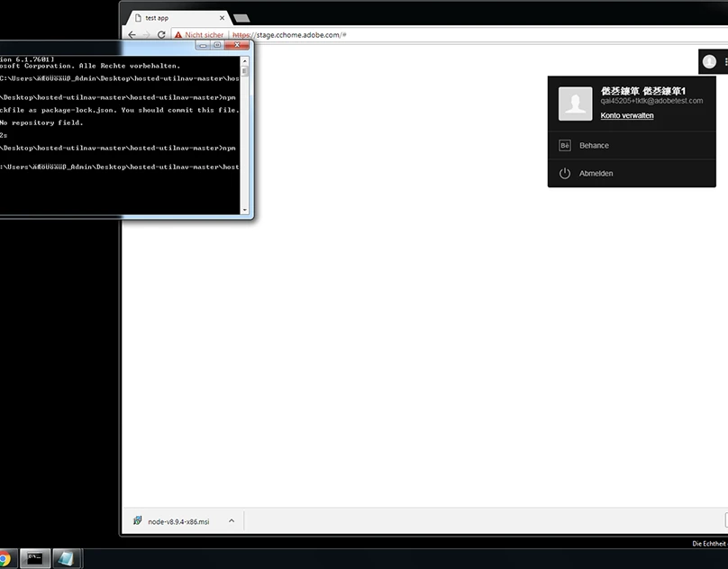Image resolution: width=728 pixels, height=569 pixels.
Task: Click the profile avatar icon in header
Action: [709, 61]
